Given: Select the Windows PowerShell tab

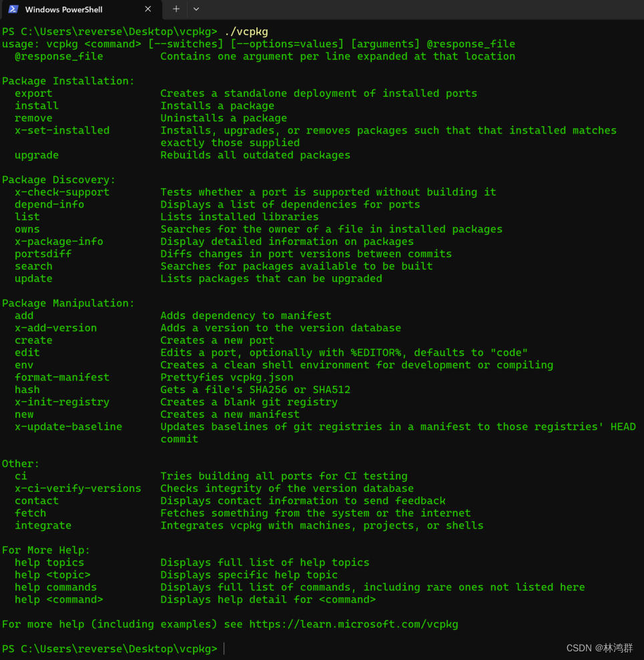Looking at the screenshot, I should pyautogui.click(x=81, y=10).
